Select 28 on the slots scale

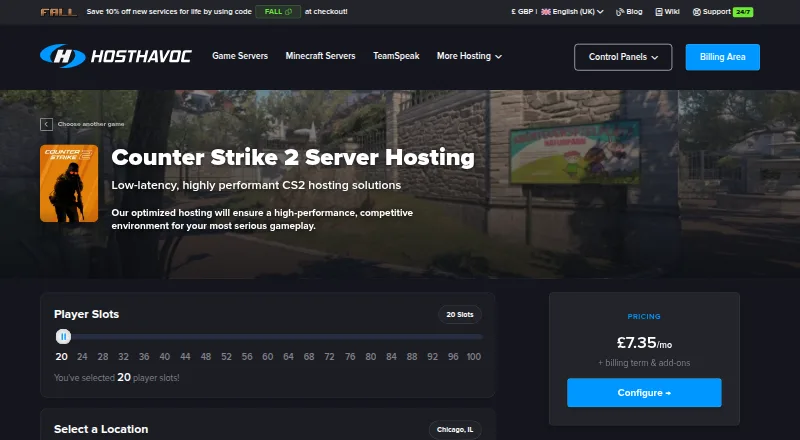pyautogui.click(x=103, y=357)
